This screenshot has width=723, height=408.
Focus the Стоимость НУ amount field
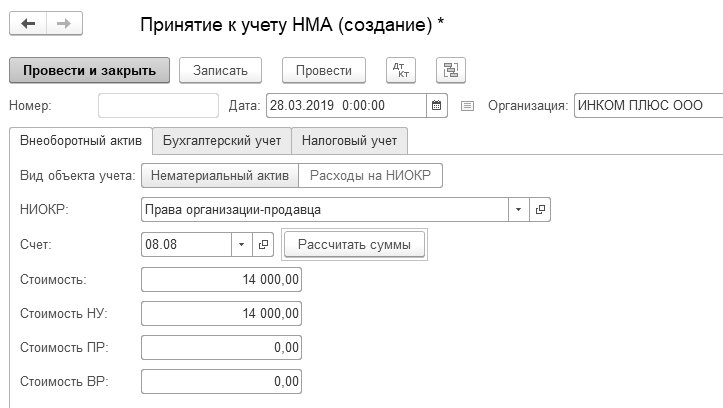click(x=221, y=314)
